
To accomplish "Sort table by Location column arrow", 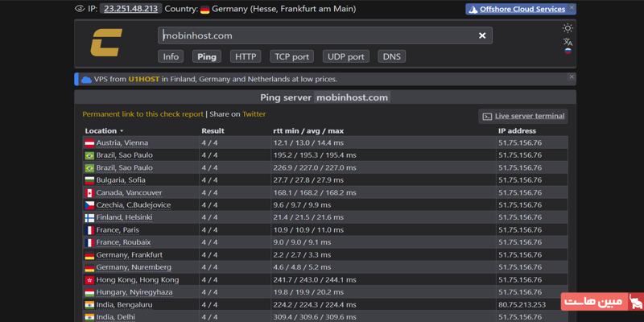I will click(122, 131).
